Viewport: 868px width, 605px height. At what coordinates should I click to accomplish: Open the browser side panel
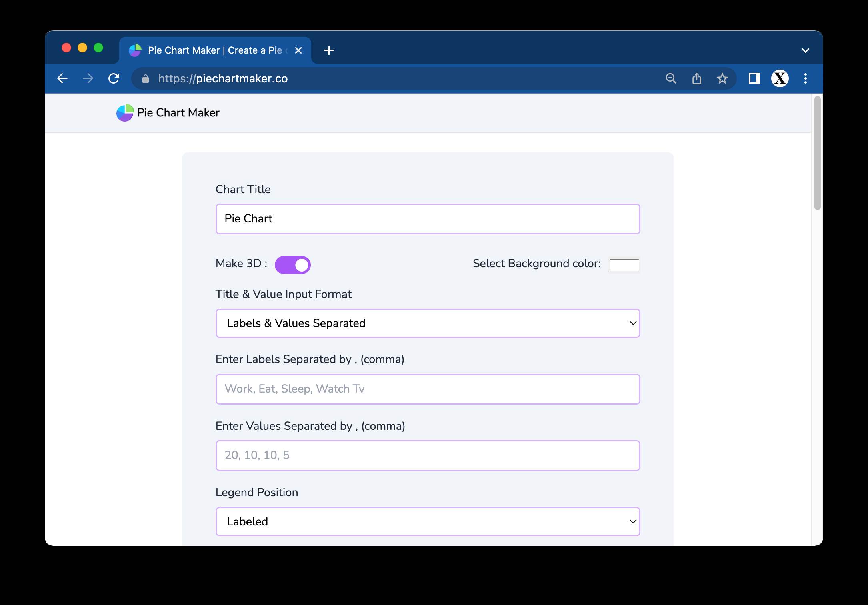[754, 78]
